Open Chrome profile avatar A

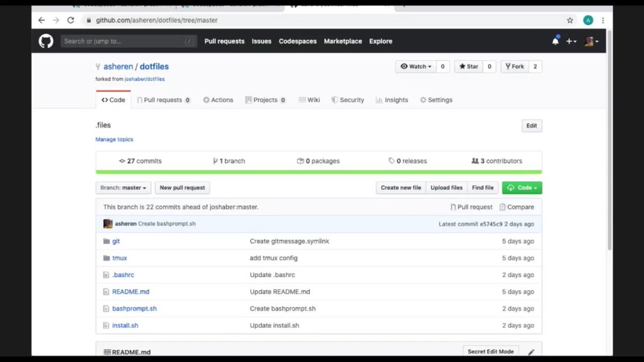point(588,20)
